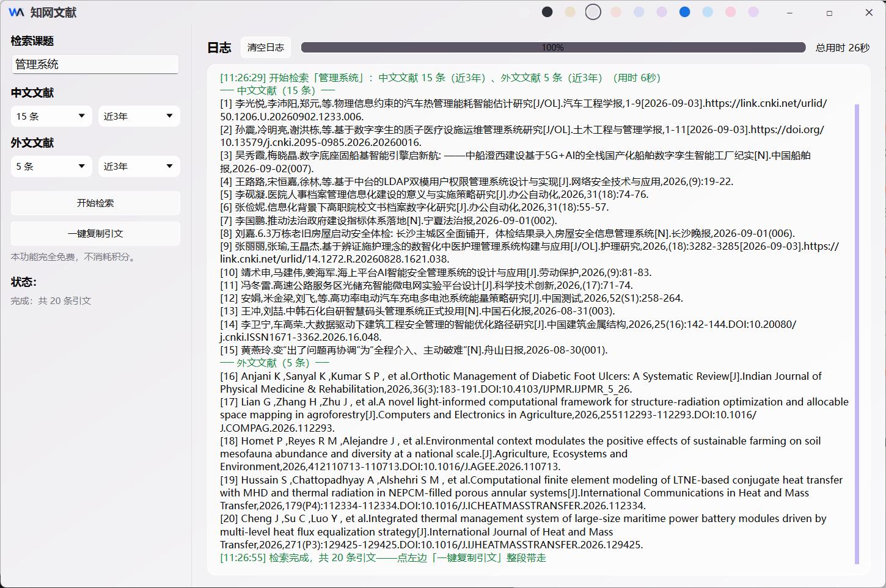Click citation [12] 安娟 高功率电动汽车充电
886x588 pixels.
point(452,298)
